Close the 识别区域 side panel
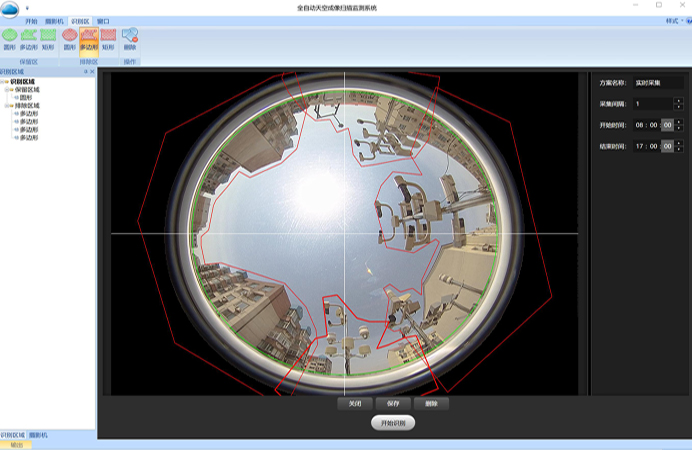This screenshot has width=692, height=450. [x=92, y=72]
